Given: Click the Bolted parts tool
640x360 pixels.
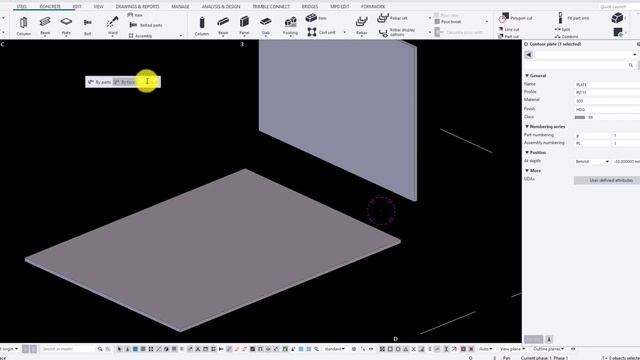Looking at the screenshot, I should point(146,25).
